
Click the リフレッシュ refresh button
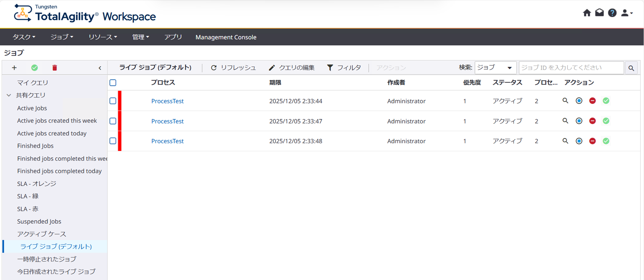[x=233, y=68]
